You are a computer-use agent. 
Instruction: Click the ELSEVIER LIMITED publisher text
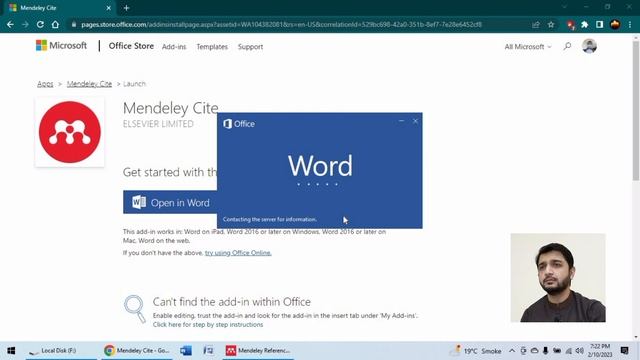158,124
